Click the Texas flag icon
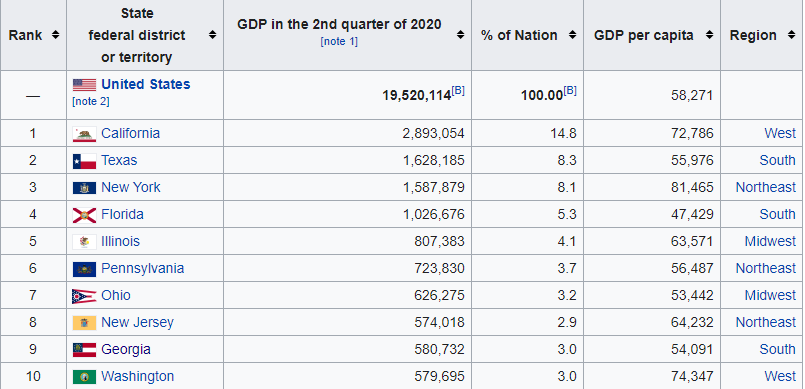The height and width of the screenshot is (389, 805). [84, 161]
